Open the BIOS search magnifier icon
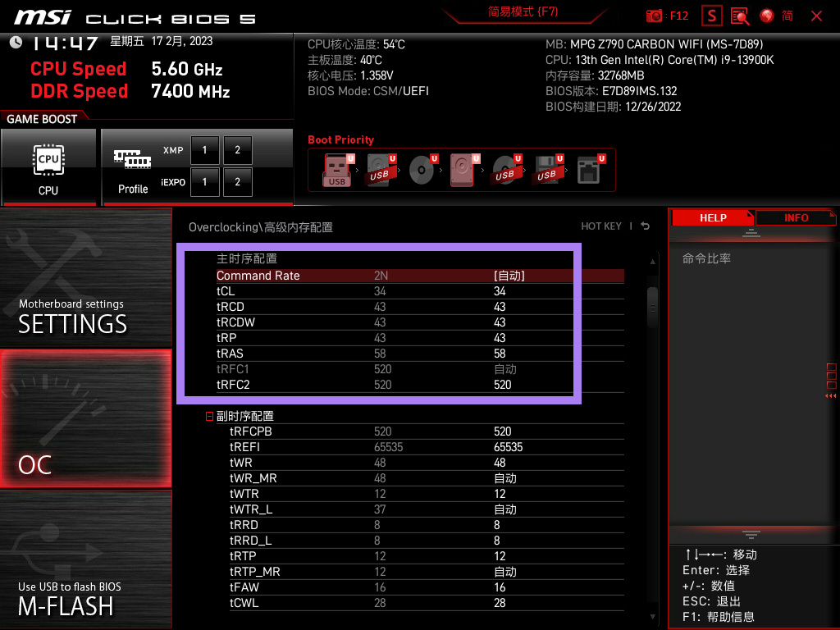Viewport: 840px width, 630px height. pyautogui.click(x=740, y=16)
